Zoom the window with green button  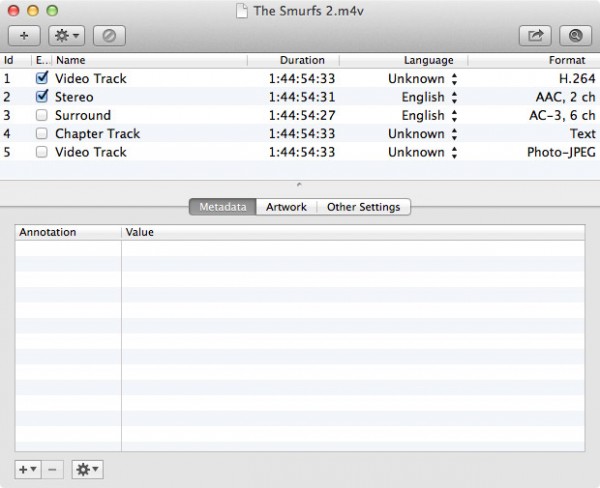coord(52,10)
